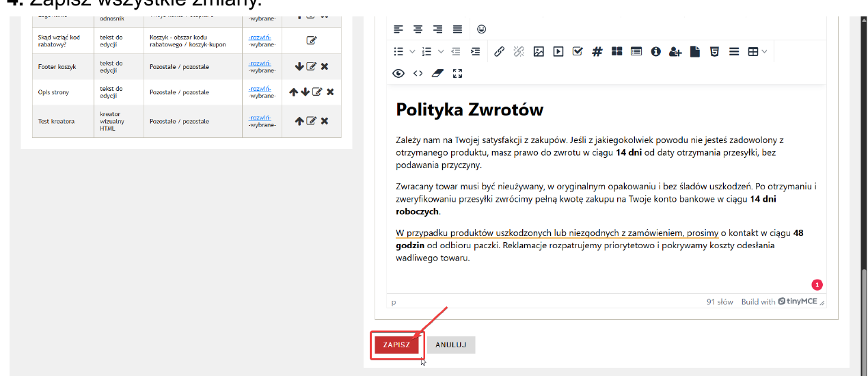Expand rozwiń link in Opis strony row

pyautogui.click(x=260, y=88)
